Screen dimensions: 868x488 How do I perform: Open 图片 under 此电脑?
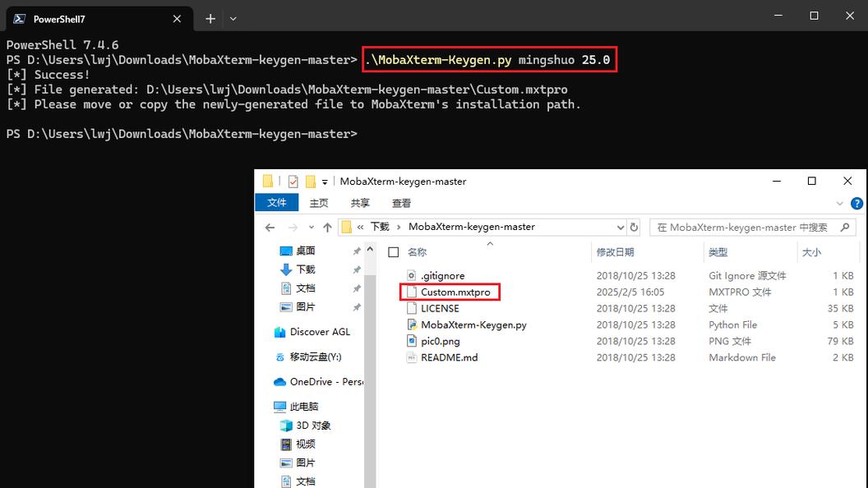point(305,463)
